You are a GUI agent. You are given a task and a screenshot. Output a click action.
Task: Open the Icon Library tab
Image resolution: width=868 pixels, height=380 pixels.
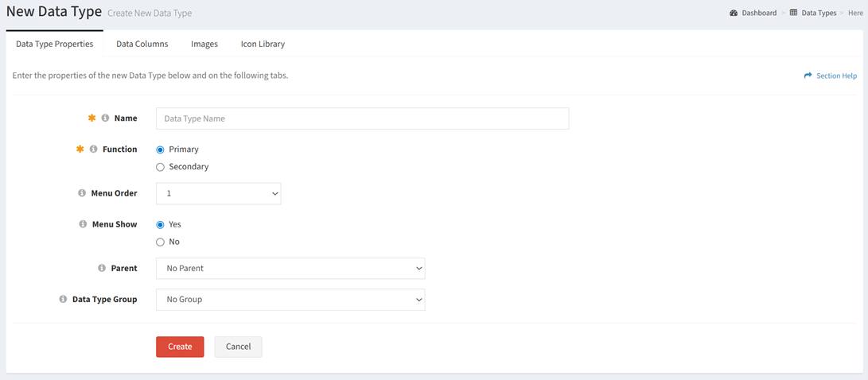[x=263, y=44]
